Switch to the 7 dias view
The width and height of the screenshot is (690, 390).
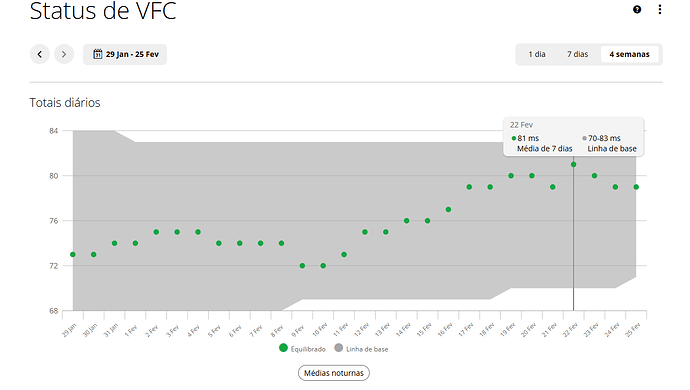(577, 54)
